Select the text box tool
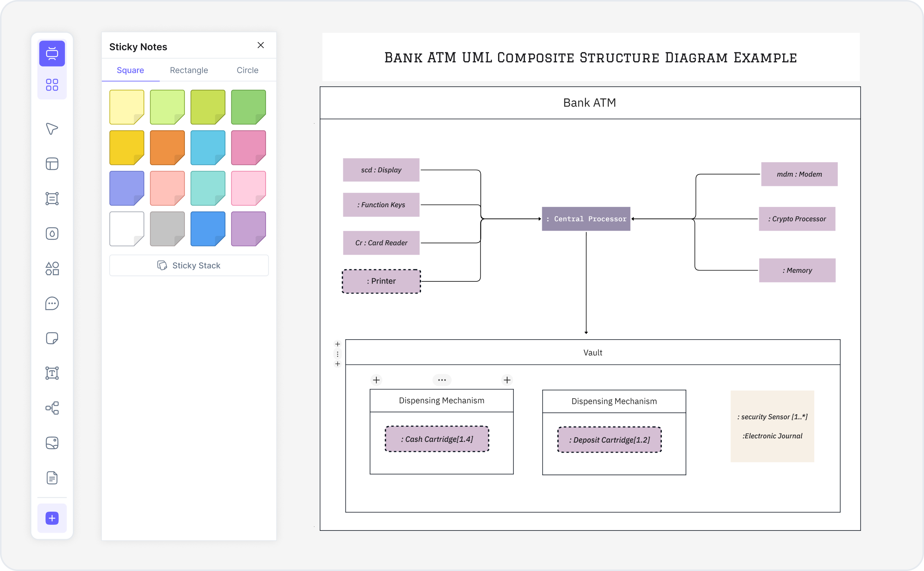This screenshot has width=924, height=571. click(52, 373)
